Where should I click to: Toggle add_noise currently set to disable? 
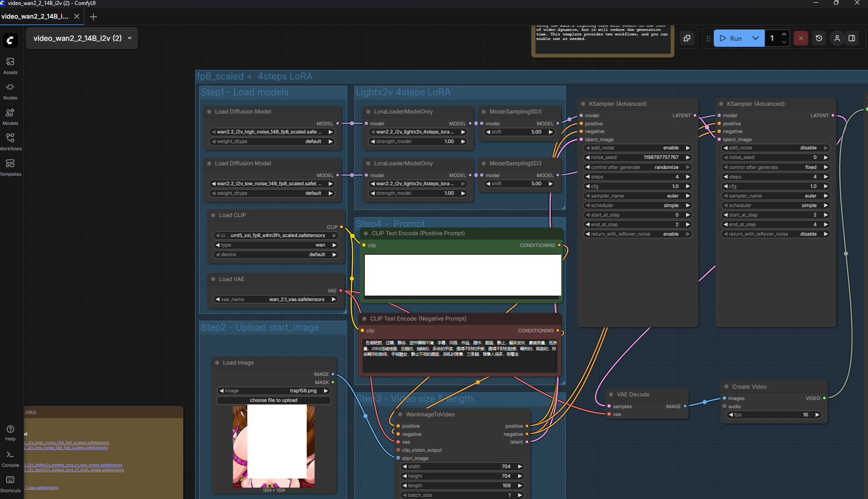(x=775, y=148)
